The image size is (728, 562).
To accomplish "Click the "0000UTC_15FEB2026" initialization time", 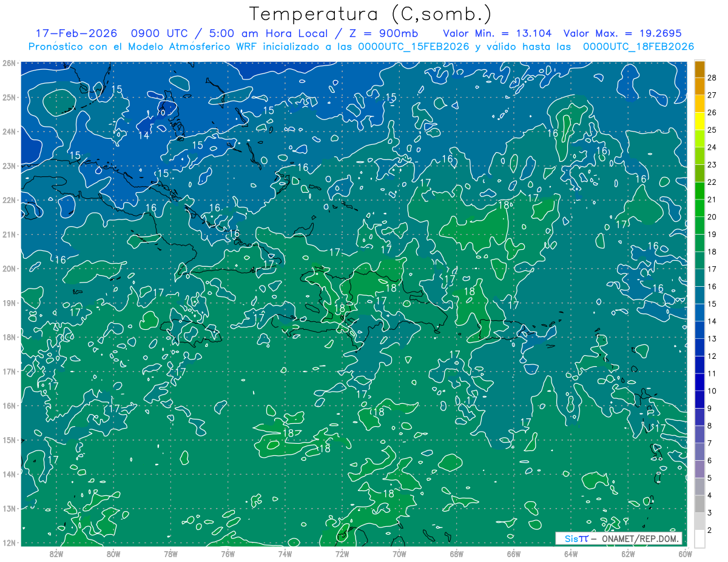I will [x=414, y=47].
